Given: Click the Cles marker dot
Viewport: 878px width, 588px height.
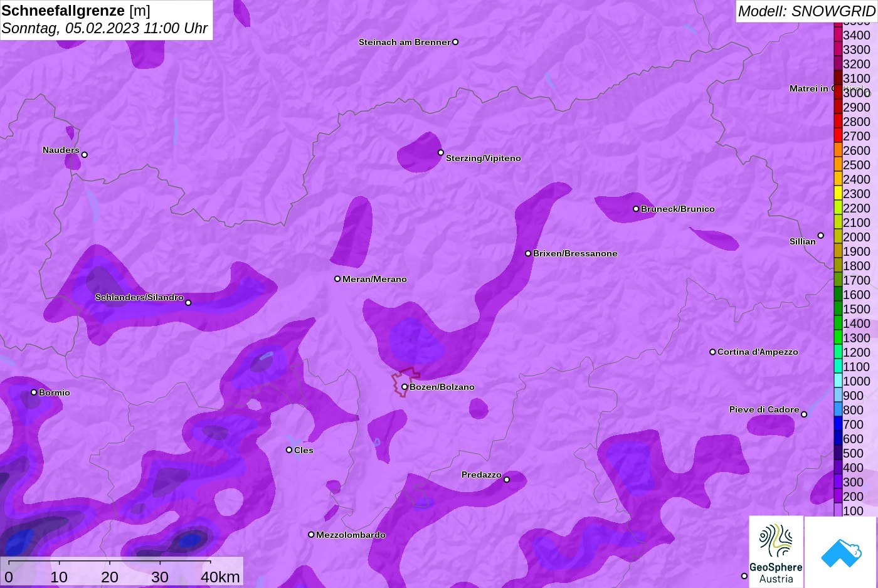Looking at the screenshot, I should pos(289,449).
